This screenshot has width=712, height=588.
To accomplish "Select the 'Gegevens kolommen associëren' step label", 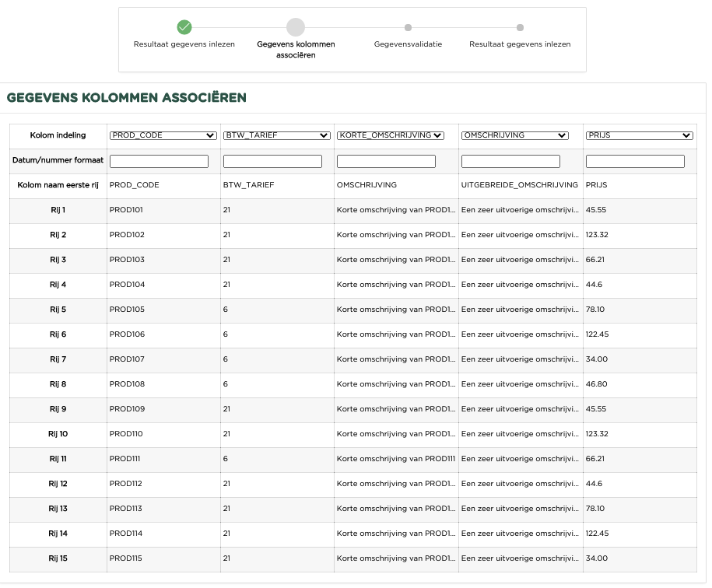I will pyautogui.click(x=296, y=50).
